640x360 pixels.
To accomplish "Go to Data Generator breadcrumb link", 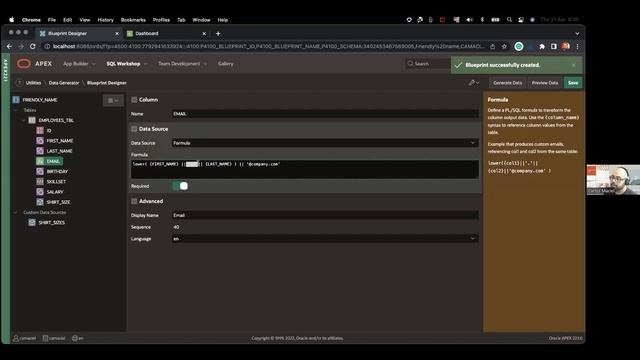I will tap(64, 83).
